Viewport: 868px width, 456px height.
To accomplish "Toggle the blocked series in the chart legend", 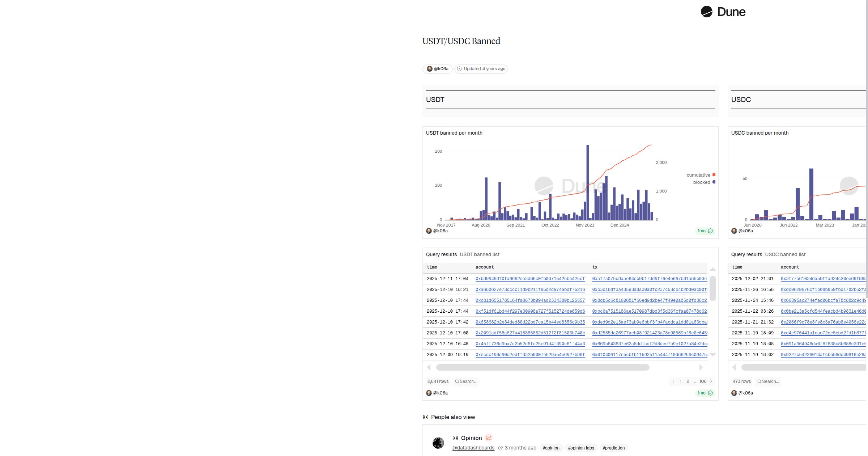I will tap(702, 182).
